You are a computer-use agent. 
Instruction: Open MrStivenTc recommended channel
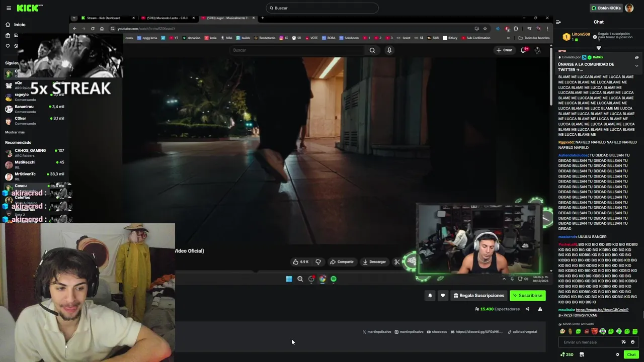[x=34, y=176]
